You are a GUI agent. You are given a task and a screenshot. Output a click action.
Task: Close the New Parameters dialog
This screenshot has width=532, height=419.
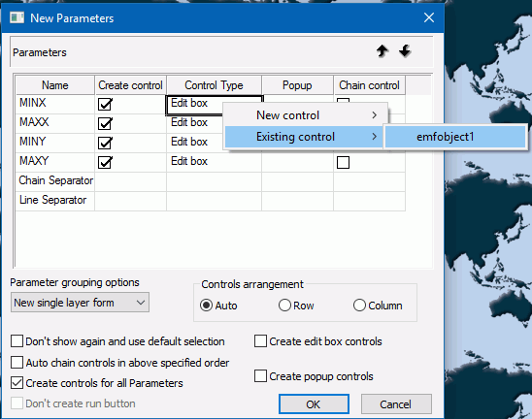(x=429, y=17)
